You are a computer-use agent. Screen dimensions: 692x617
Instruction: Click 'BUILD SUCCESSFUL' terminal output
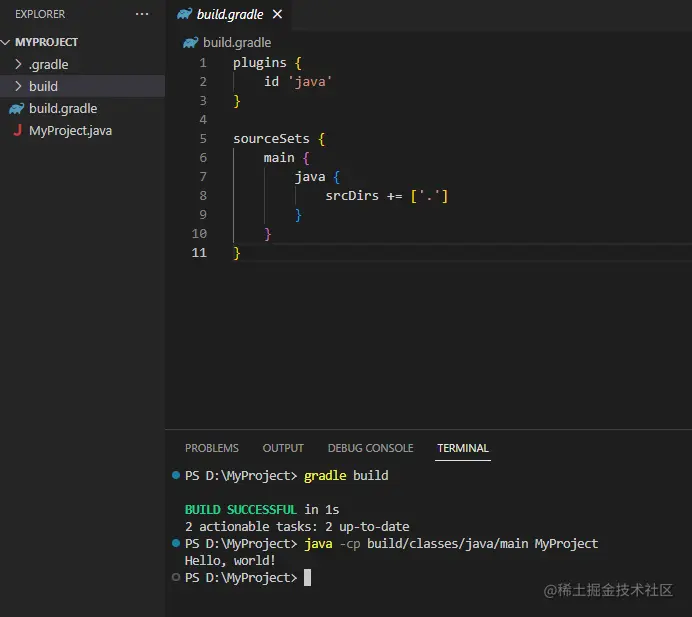(241, 509)
